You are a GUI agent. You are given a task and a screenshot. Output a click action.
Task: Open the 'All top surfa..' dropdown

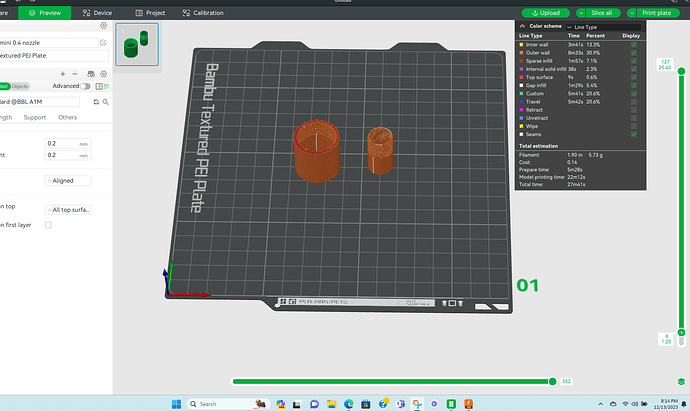coord(68,210)
